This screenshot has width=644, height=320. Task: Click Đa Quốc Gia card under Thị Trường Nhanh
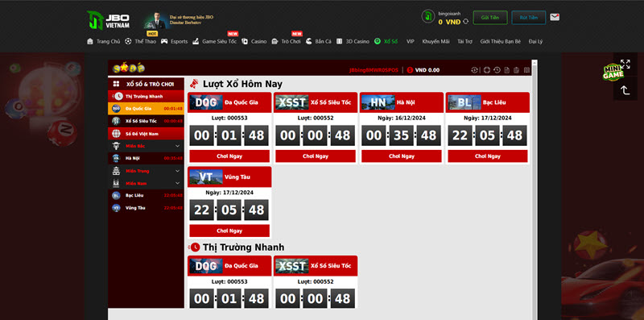[x=229, y=282]
